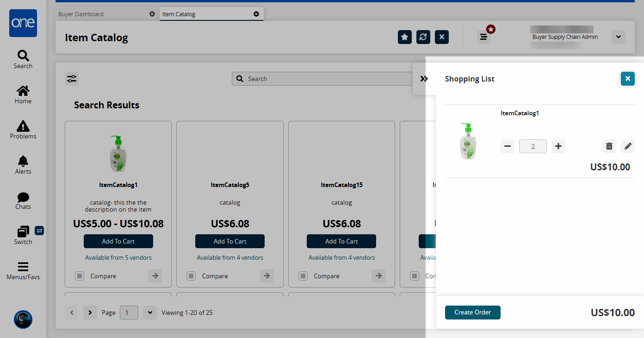
Task: Open ItemCatalog15 details arrow
Action: point(378,276)
